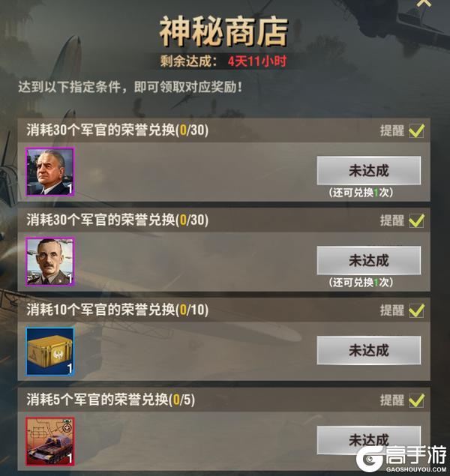Toggle the first 提醒 reminder checkbox
This screenshot has width=450, height=476.
(416, 131)
